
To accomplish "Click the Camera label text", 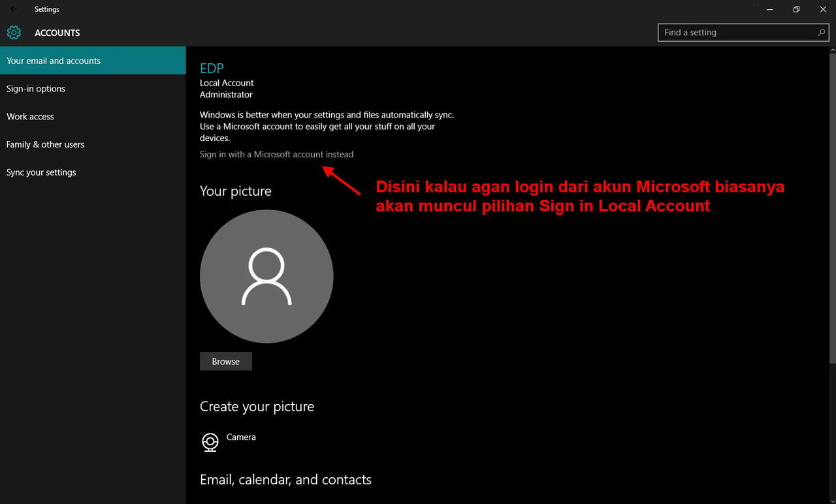I will (x=241, y=437).
